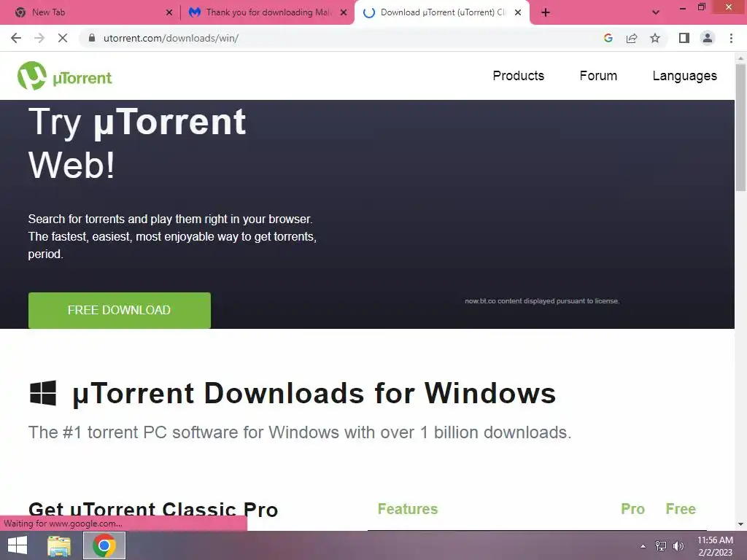Click the µTorrent logo in the site header
Screen dimensions: 747x560
coord(65,76)
